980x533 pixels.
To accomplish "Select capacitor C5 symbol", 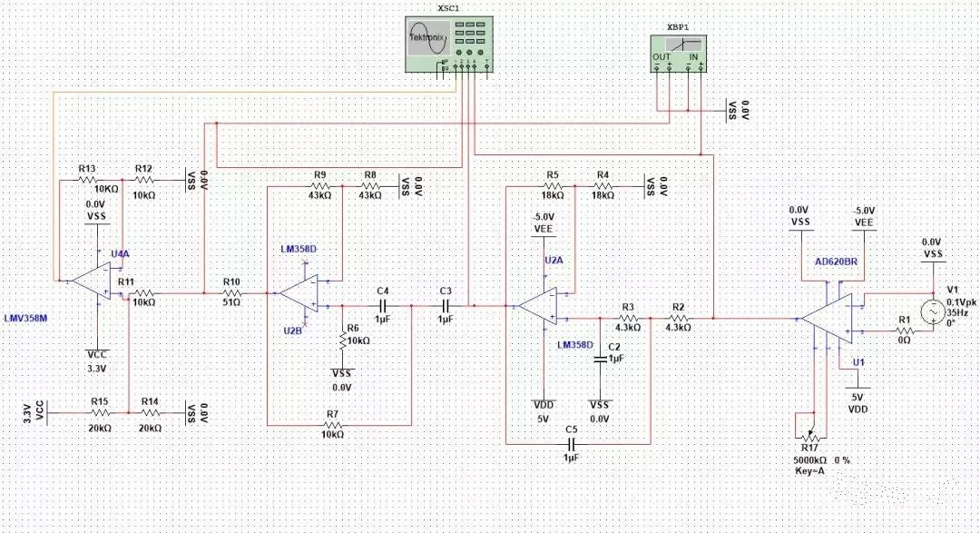I will pos(571,444).
